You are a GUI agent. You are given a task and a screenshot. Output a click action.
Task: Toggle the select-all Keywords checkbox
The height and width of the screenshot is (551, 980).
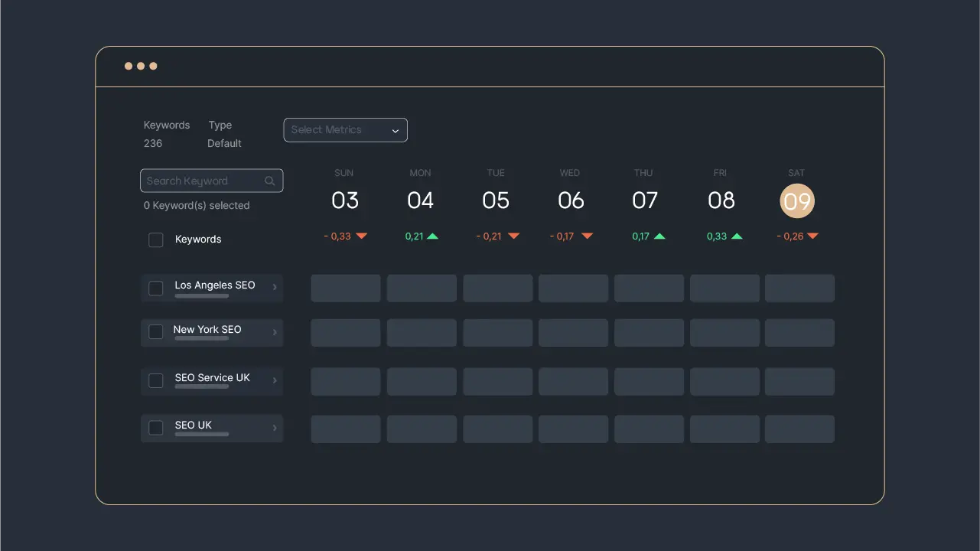[156, 240]
